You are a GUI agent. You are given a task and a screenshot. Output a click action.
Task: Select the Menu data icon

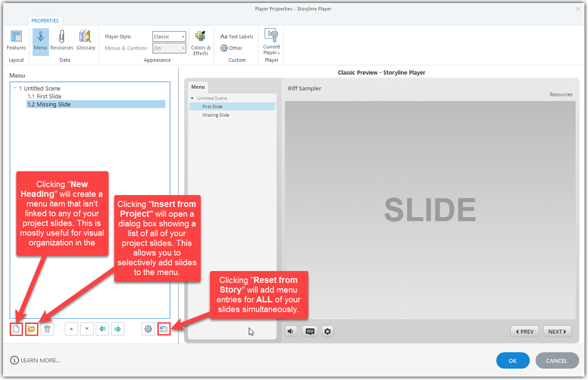[x=41, y=41]
